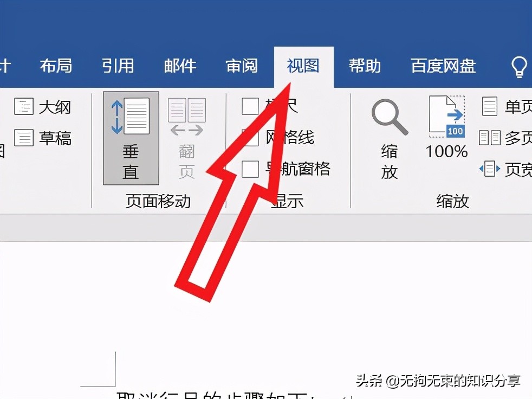Select 页宽 (Page Width) zoom icon
This screenshot has height=399, width=532.
pos(490,169)
